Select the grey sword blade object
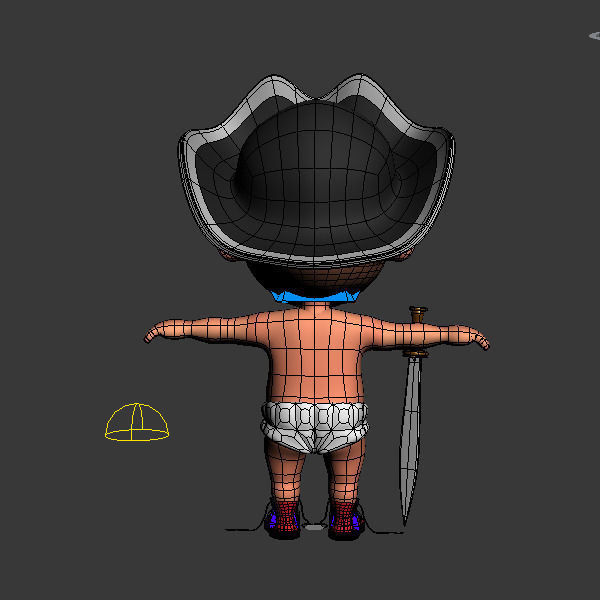Image resolution: width=600 pixels, height=600 pixels. click(x=410, y=440)
